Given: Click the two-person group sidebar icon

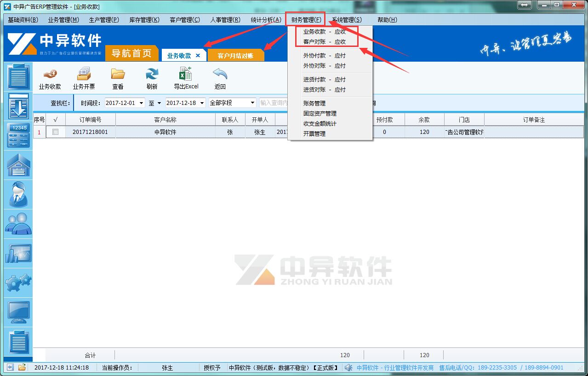Looking at the screenshot, I should 18,224.
